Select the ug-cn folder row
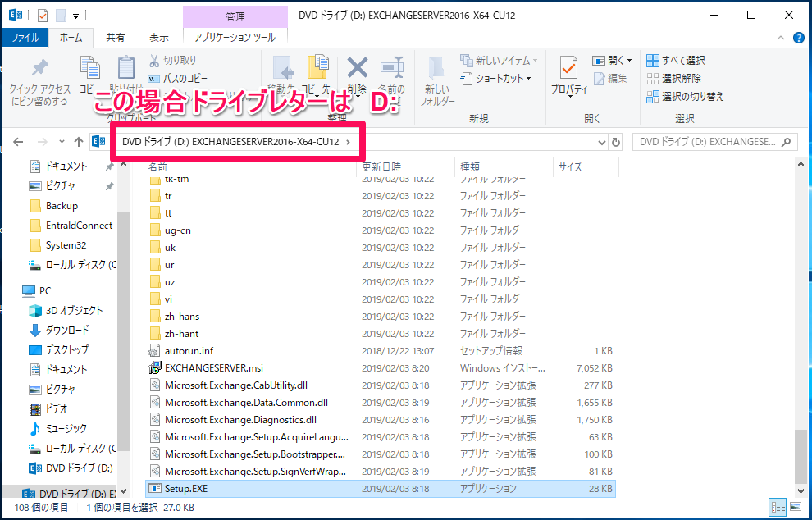The width and height of the screenshot is (812, 520). 381,230
